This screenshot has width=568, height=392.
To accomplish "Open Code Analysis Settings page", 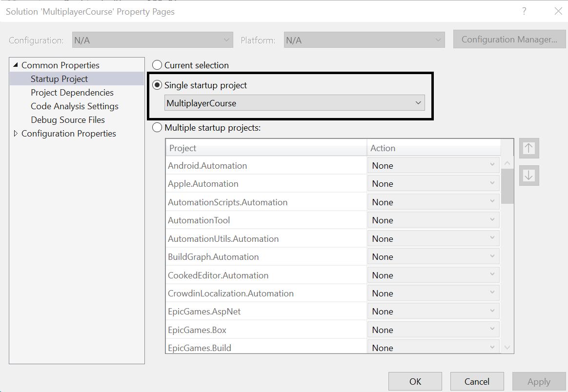I will click(x=75, y=106).
